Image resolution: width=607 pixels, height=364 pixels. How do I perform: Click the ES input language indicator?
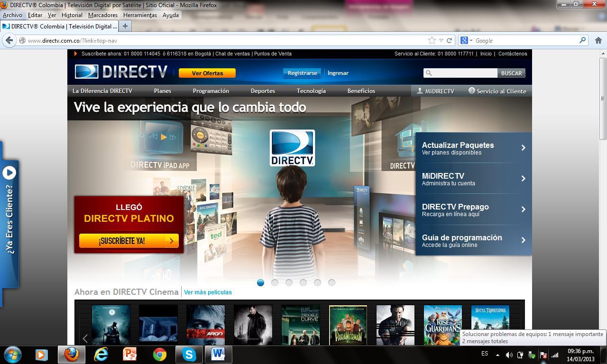click(x=485, y=354)
